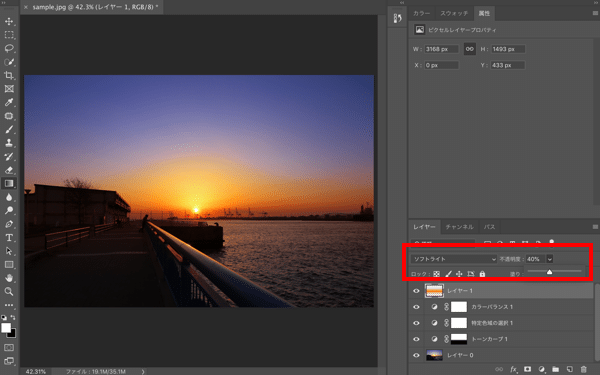Switch to the スウォッチ tab
The width and height of the screenshot is (600, 375).
(454, 13)
